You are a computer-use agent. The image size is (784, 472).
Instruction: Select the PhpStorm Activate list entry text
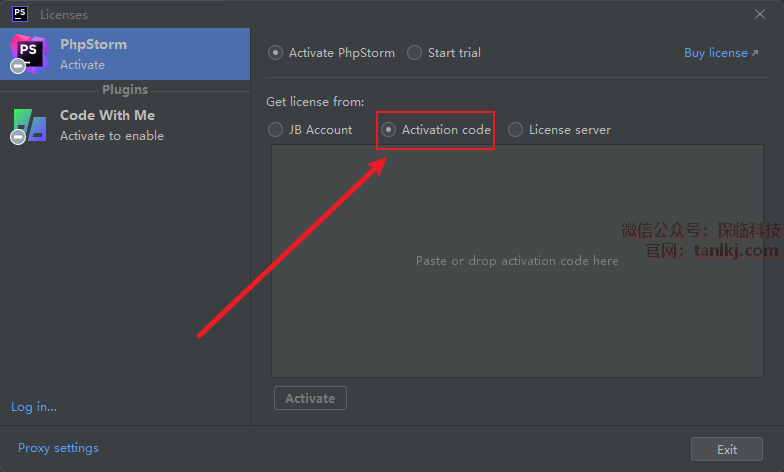(x=93, y=54)
